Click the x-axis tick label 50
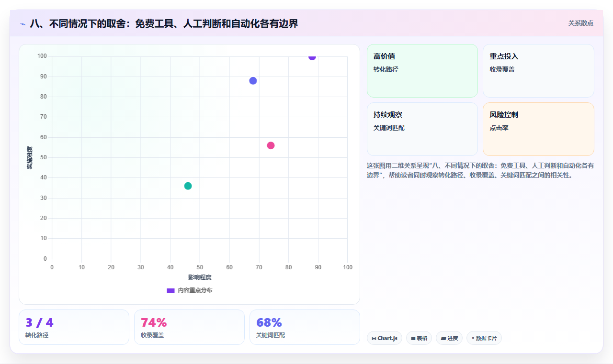Viewport: 613px width, 364px height. 200,267
